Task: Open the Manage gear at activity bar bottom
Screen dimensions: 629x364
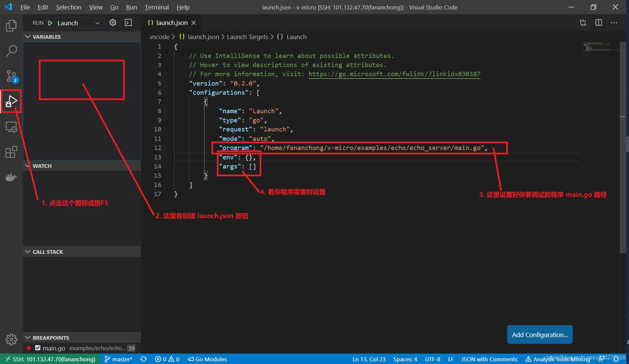Action: [11, 339]
